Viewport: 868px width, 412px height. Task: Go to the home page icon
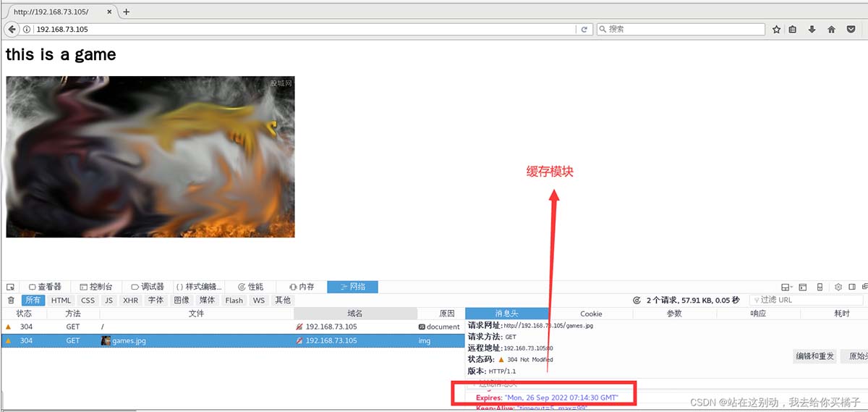coord(831,30)
